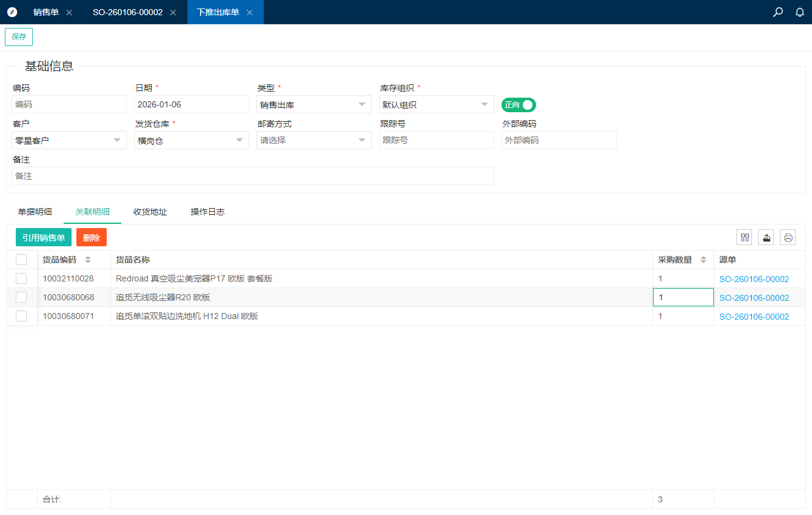Sort by 采购数量 column arrows
Screen dimensions: 812x515
coord(703,260)
